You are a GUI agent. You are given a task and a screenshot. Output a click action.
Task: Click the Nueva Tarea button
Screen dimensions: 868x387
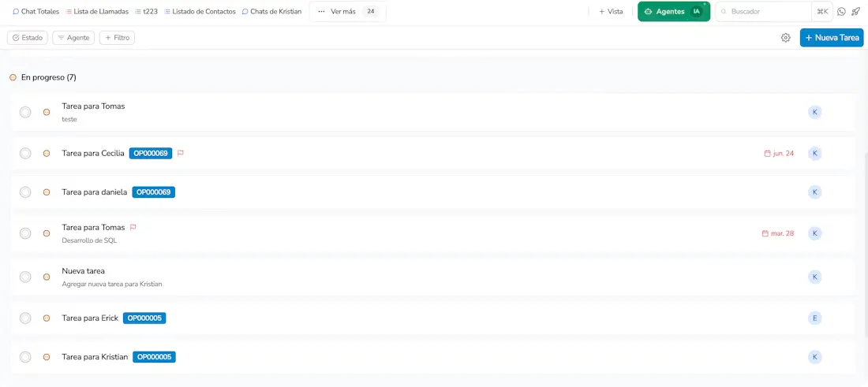(x=831, y=38)
